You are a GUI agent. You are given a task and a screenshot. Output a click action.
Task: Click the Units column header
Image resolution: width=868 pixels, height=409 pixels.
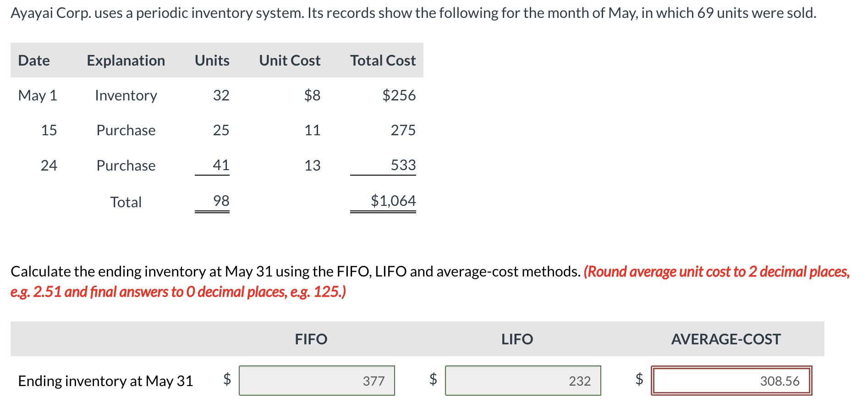click(212, 61)
